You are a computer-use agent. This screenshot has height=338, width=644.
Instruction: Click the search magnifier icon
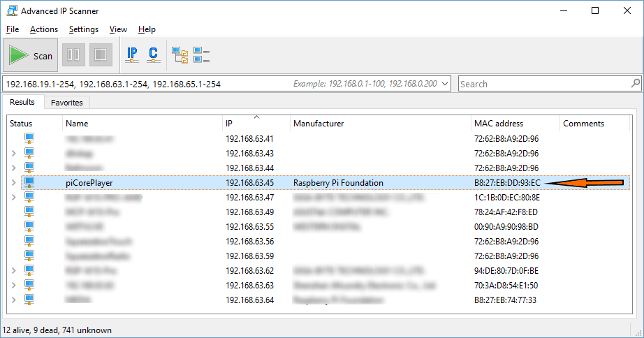click(x=636, y=83)
